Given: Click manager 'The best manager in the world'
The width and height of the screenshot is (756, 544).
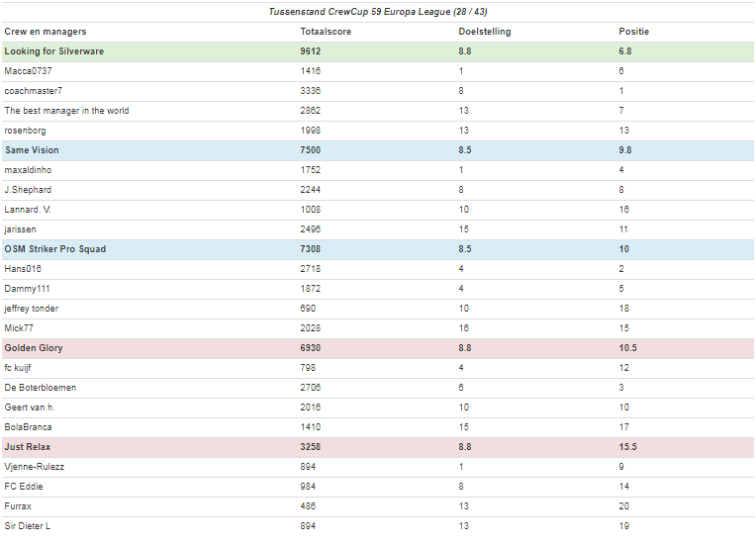Looking at the screenshot, I should click(x=66, y=111).
